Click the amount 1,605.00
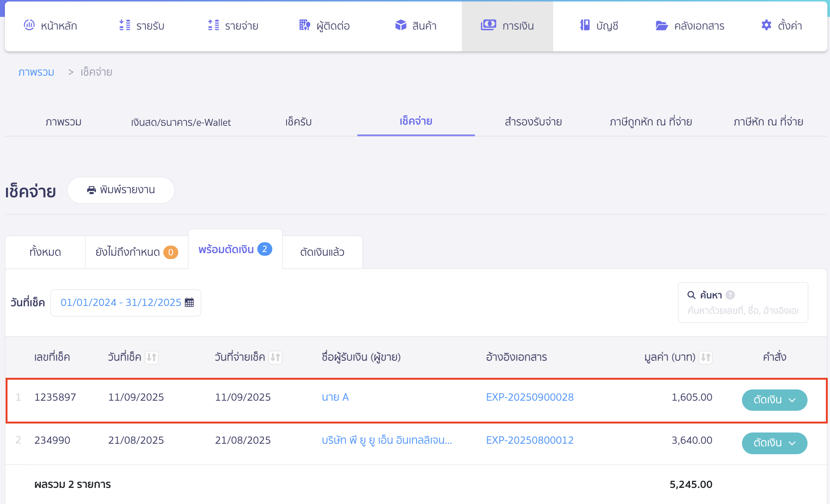 (x=692, y=397)
